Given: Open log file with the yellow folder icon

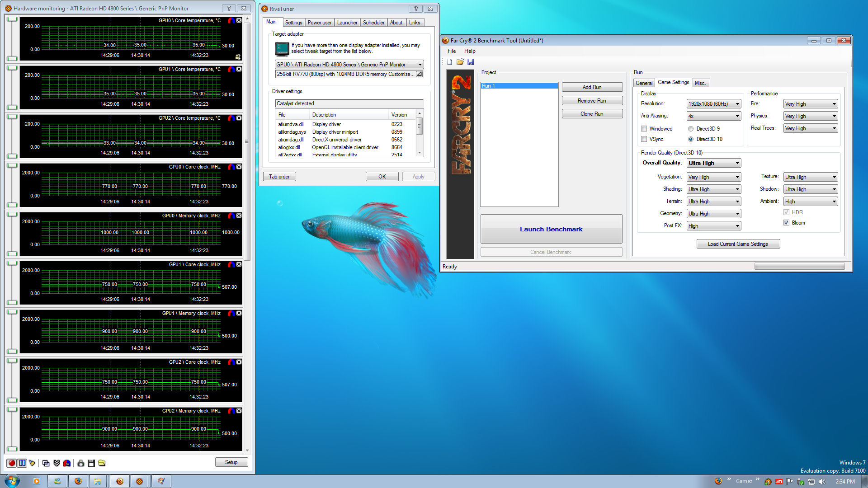Looking at the screenshot, I should click(102, 463).
